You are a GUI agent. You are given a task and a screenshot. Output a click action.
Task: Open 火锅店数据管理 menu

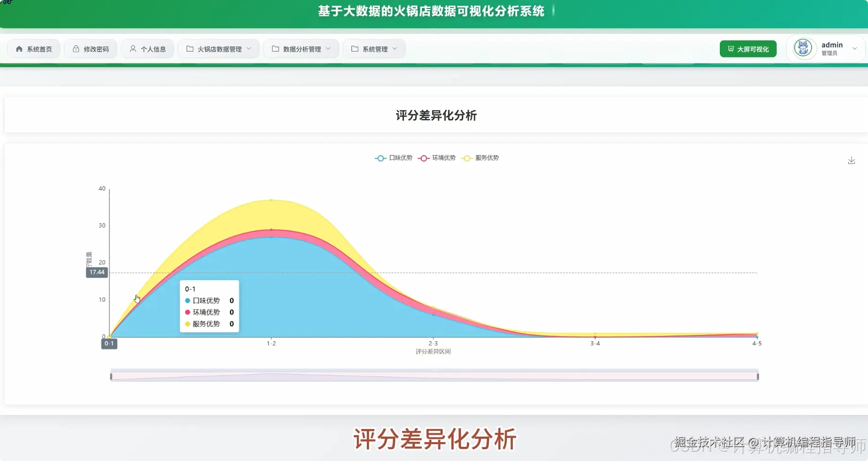point(219,49)
